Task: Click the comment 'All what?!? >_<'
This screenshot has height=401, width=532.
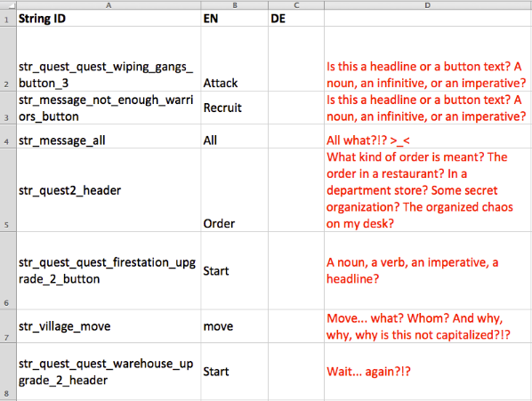Action: [428, 136]
